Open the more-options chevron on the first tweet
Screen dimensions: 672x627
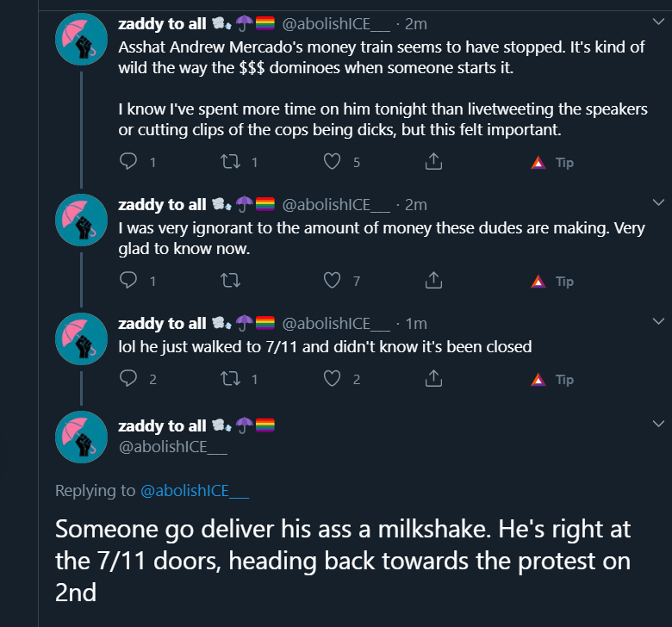point(658,21)
